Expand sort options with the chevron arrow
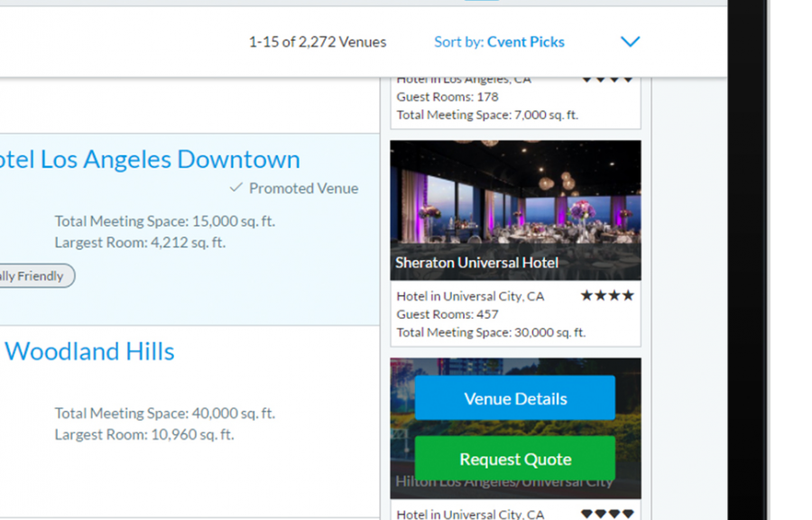Viewport: 812px width, 520px height. 631,42
